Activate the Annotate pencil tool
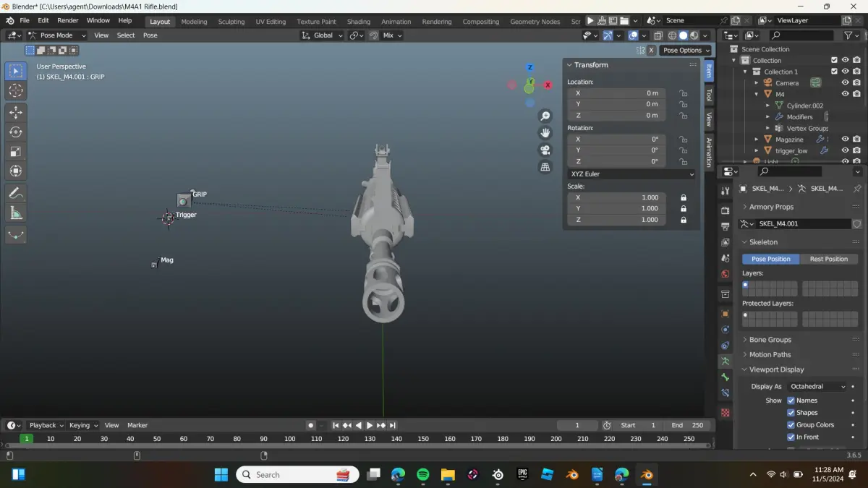 (16, 193)
